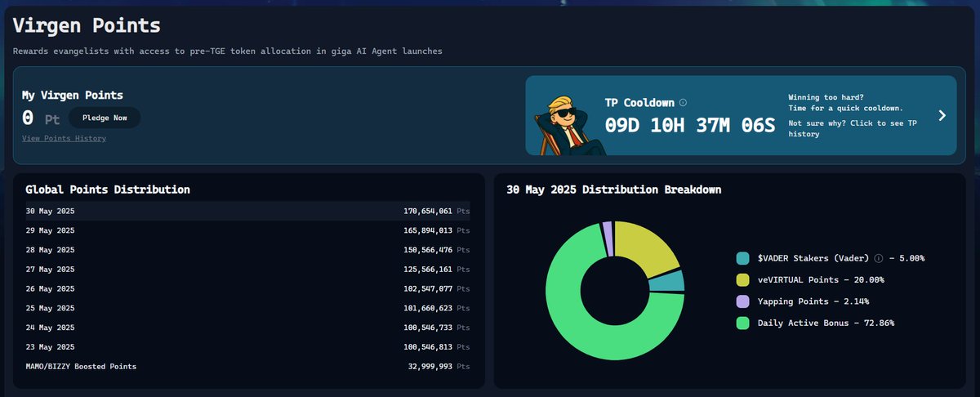This screenshot has width=980, height=397.
Task: Click the 150,566,476 points value
Action: 428,250
